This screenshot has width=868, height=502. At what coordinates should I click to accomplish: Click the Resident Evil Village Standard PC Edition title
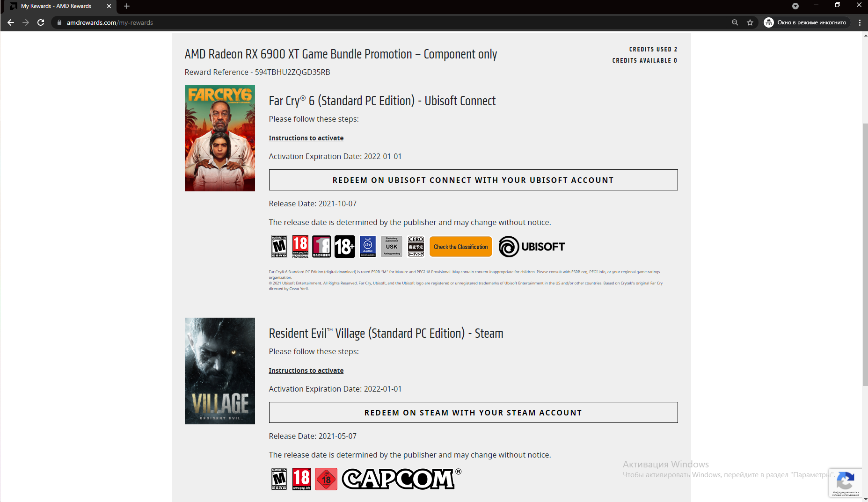coord(386,334)
